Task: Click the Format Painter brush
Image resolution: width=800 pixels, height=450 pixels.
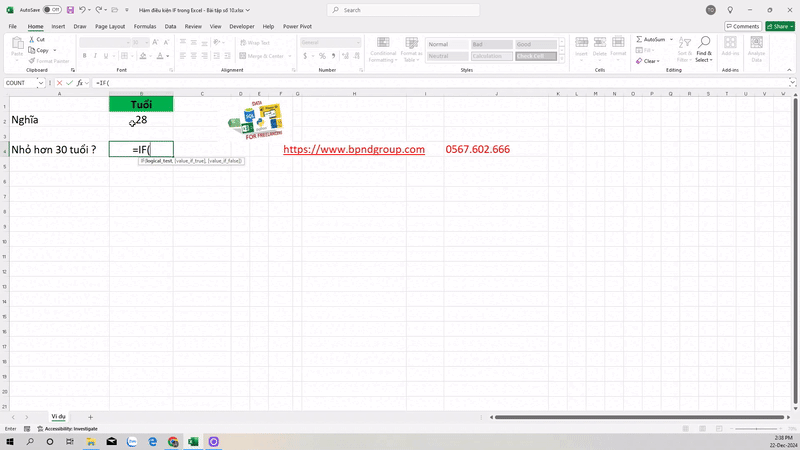Action: 49,61
